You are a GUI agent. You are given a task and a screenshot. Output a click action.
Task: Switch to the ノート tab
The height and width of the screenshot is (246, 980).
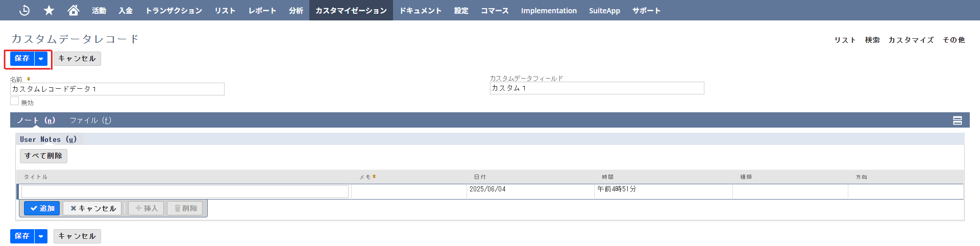(x=36, y=120)
